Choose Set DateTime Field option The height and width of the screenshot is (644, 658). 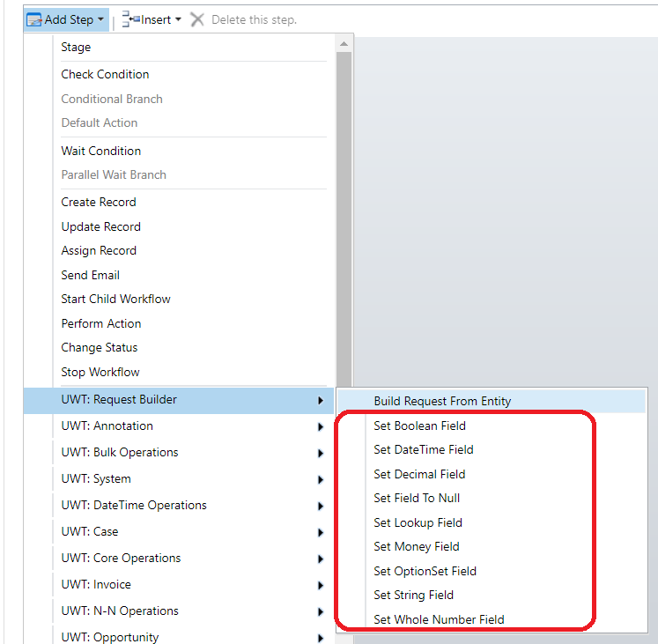pos(423,449)
